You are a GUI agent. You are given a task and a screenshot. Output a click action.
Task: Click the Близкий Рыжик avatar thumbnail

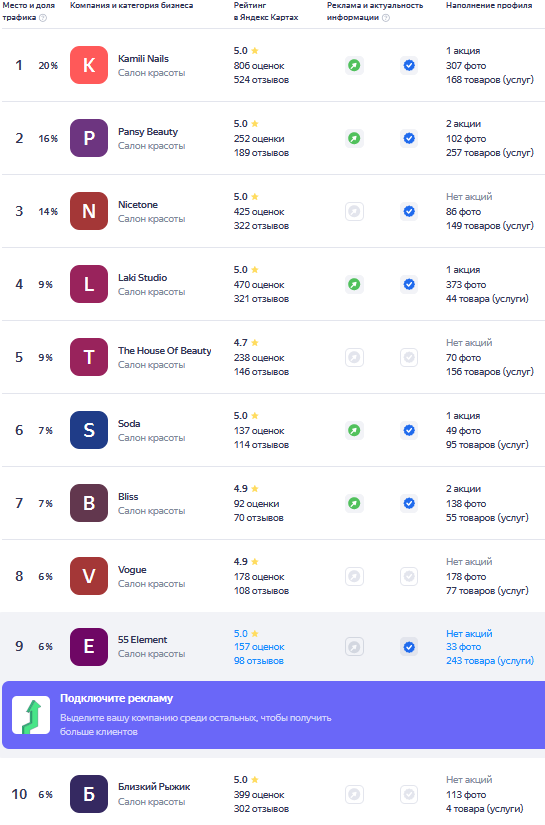click(x=89, y=794)
